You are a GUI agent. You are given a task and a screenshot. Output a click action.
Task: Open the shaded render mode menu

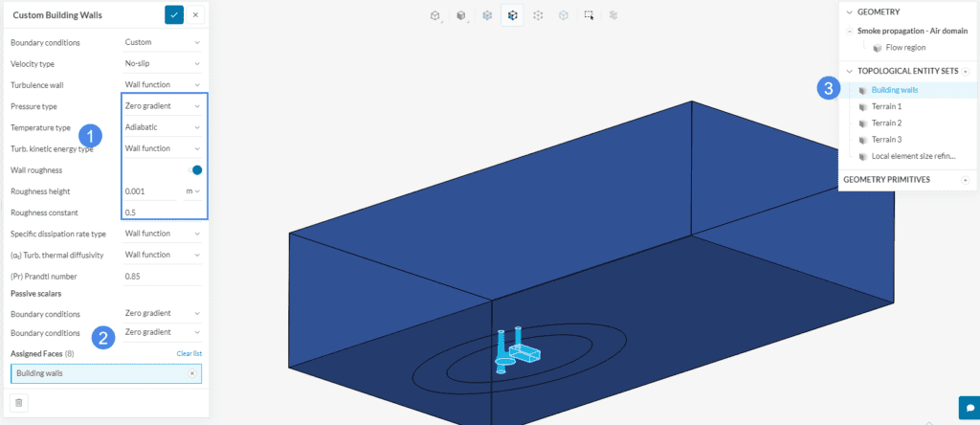(461, 15)
